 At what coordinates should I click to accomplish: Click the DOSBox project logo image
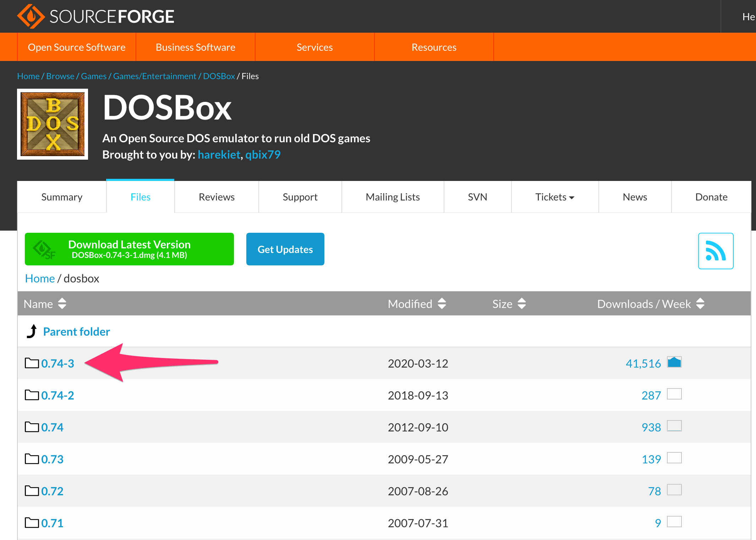(53, 124)
